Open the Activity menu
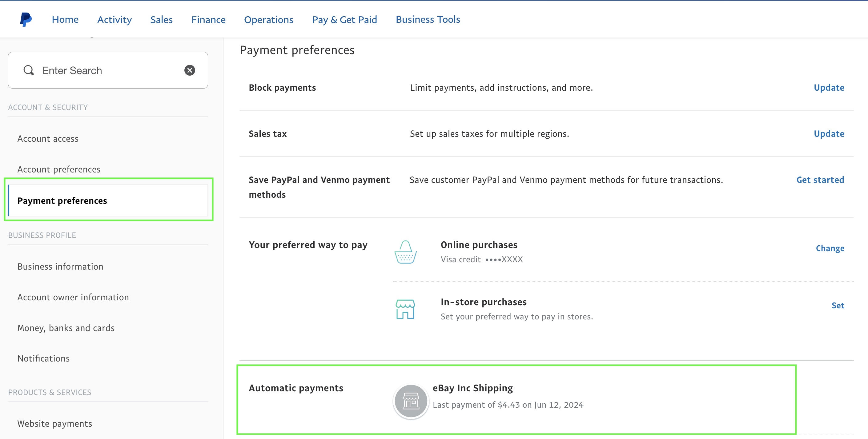The image size is (868, 439). click(114, 20)
